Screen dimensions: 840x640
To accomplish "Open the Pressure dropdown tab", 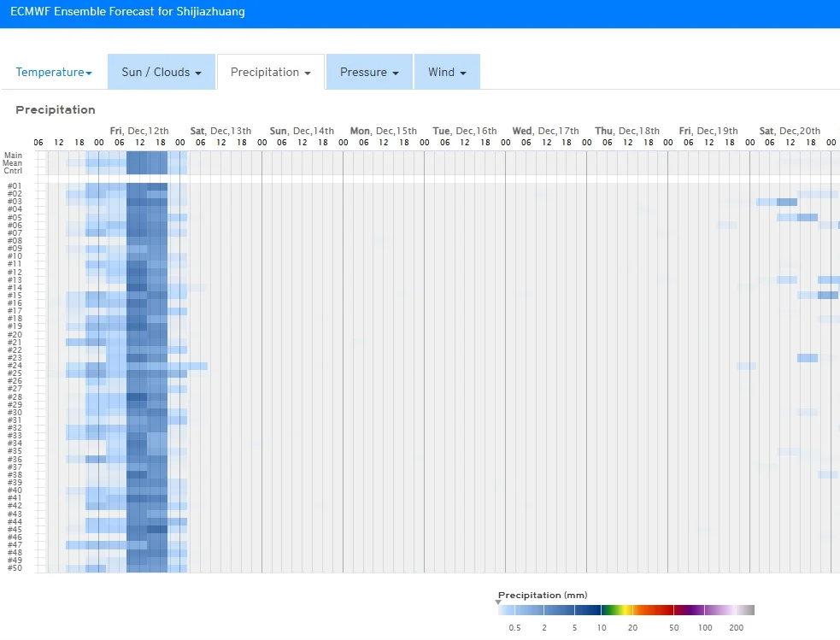I will pyautogui.click(x=369, y=72).
